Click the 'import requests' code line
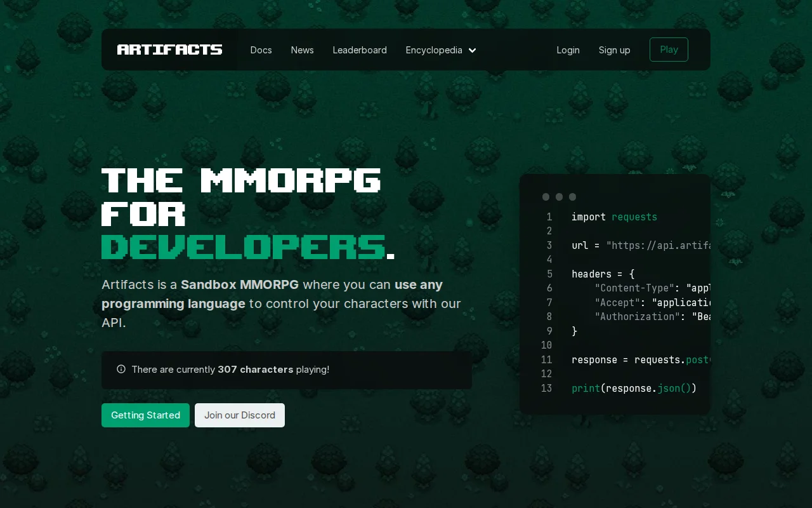 point(614,217)
